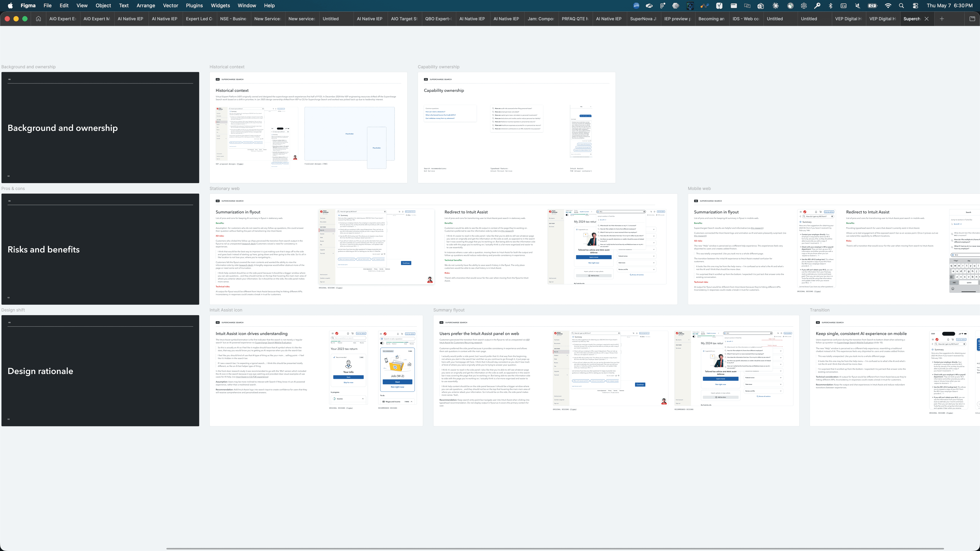Click the Figma menu bar status icon
The height and width of the screenshot is (551, 980).
(663, 6)
